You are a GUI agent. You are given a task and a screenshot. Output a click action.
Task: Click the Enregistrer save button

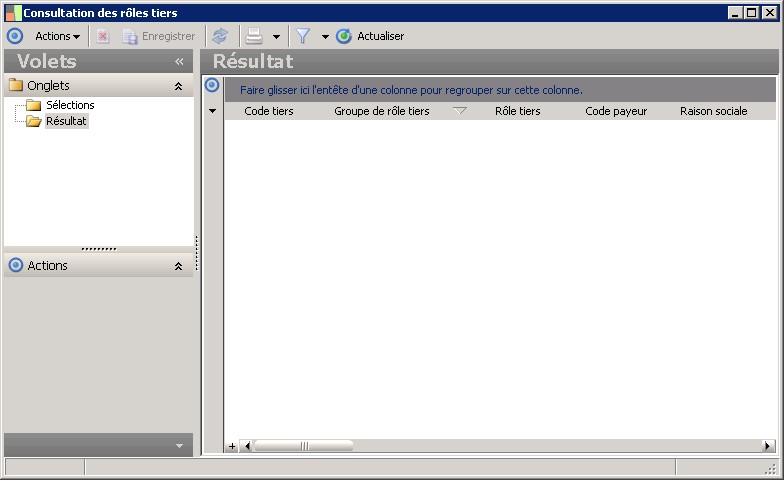(x=159, y=36)
